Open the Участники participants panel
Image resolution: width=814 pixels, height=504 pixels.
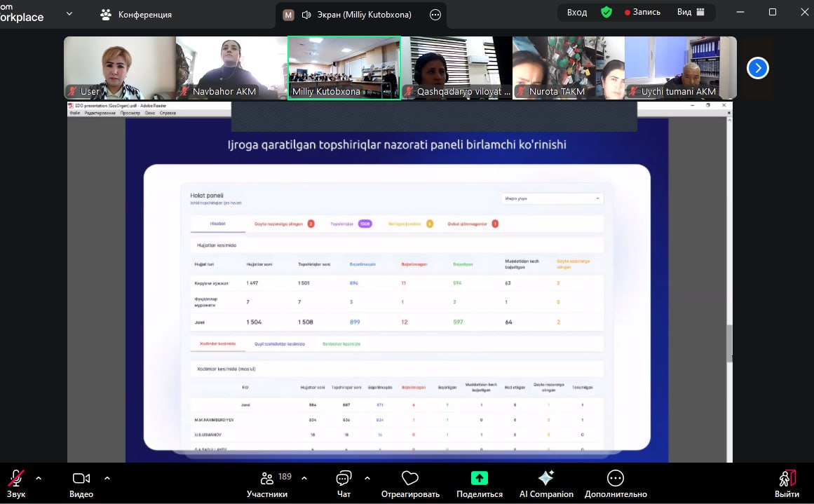tap(267, 479)
